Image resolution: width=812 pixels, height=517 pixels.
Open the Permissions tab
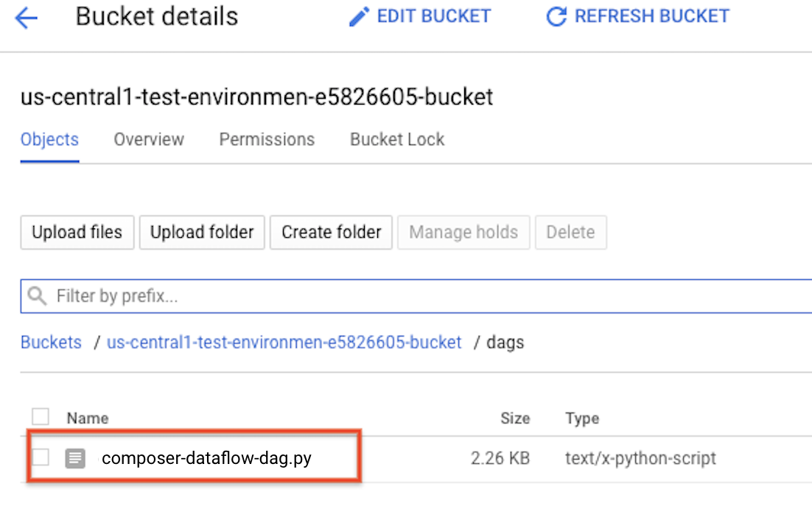click(266, 139)
